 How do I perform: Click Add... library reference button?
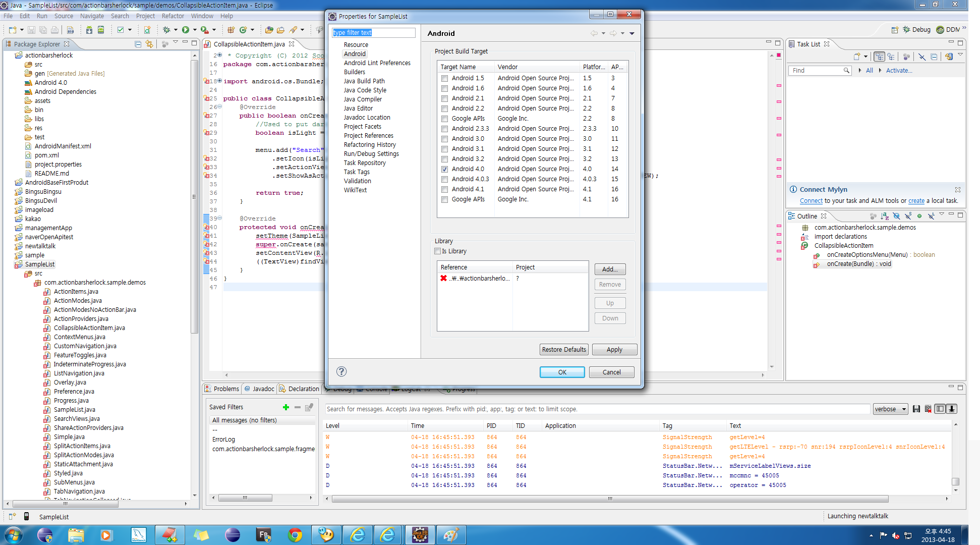[610, 269]
